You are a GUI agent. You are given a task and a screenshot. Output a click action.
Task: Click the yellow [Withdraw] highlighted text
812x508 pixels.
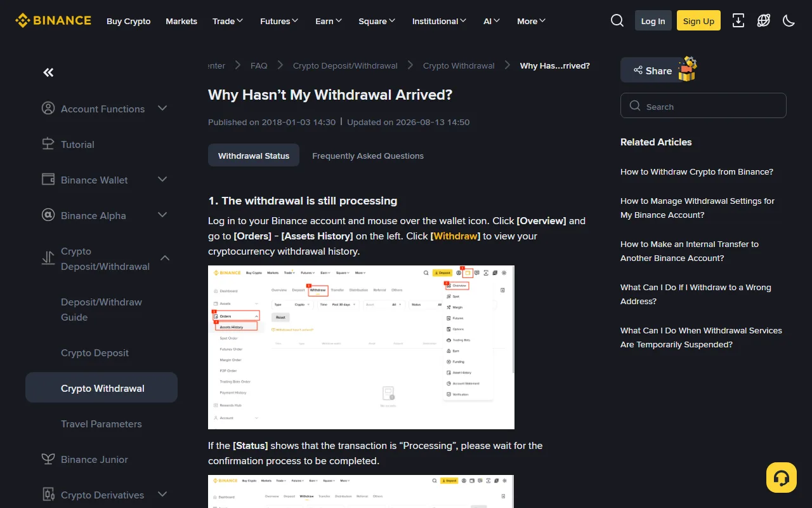click(455, 236)
